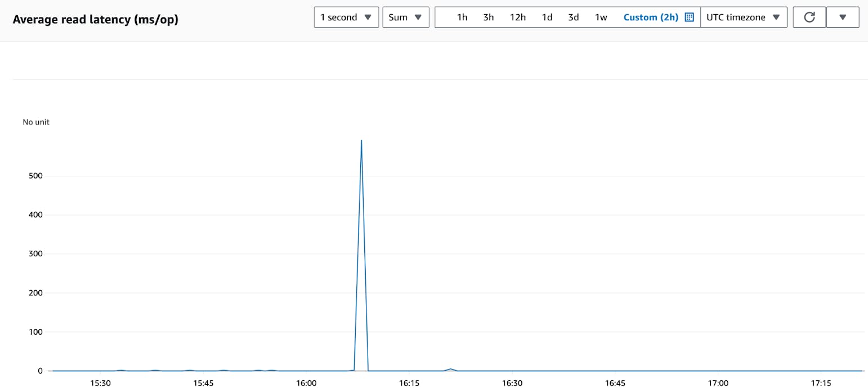The image size is (868, 391).
Task: Select the 1d time range
Action: click(547, 17)
